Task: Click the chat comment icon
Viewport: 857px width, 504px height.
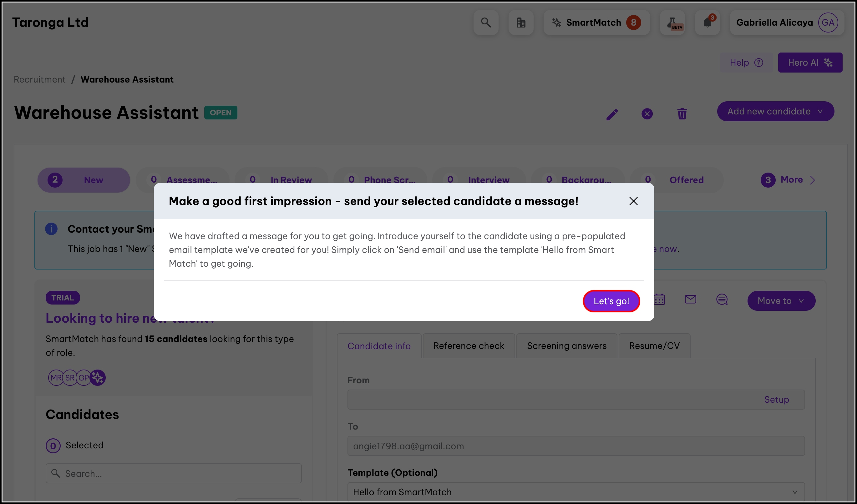Action: coord(722,300)
